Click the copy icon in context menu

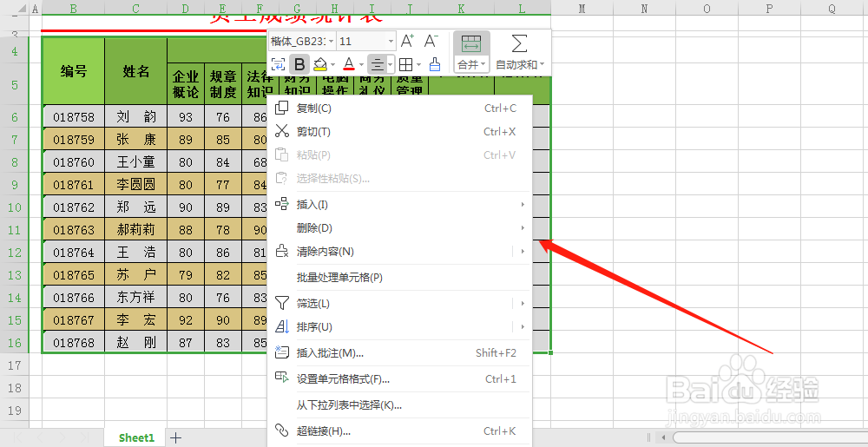[x=282, y=108]
